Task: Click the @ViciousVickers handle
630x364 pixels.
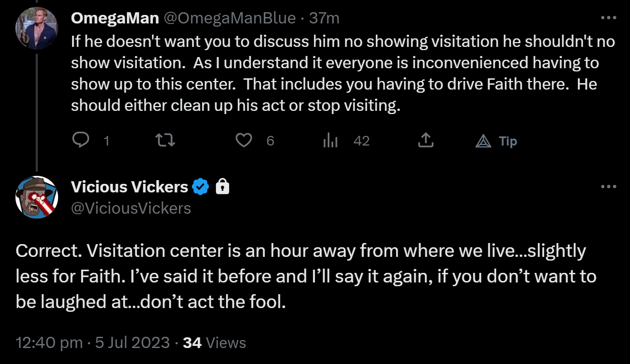Action: pyautogui.click(x=131, y=208)
